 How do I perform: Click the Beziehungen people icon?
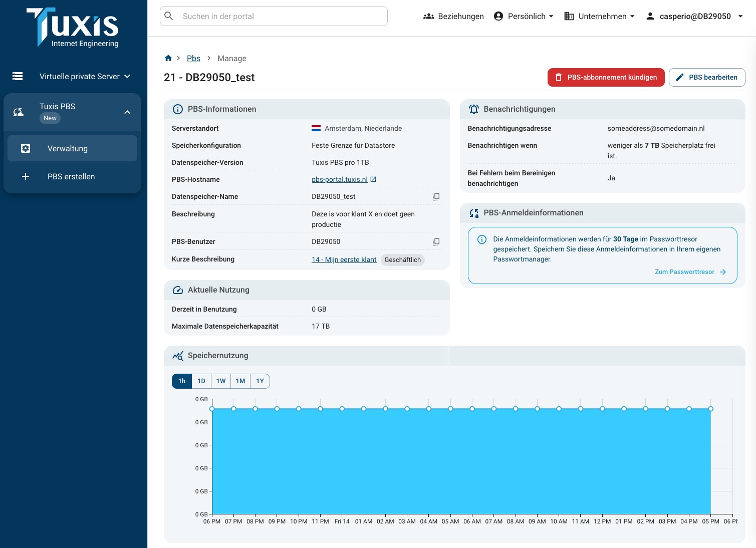(x=428, y=16)
